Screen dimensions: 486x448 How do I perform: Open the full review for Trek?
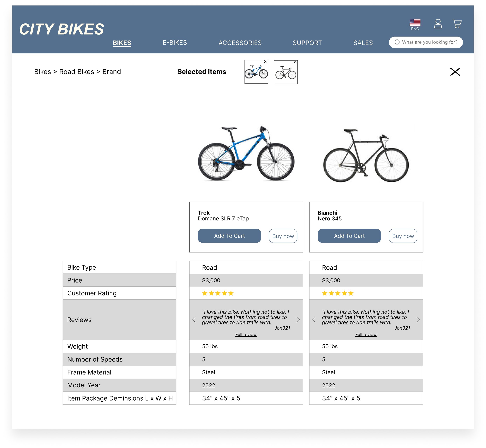(246, 334)
